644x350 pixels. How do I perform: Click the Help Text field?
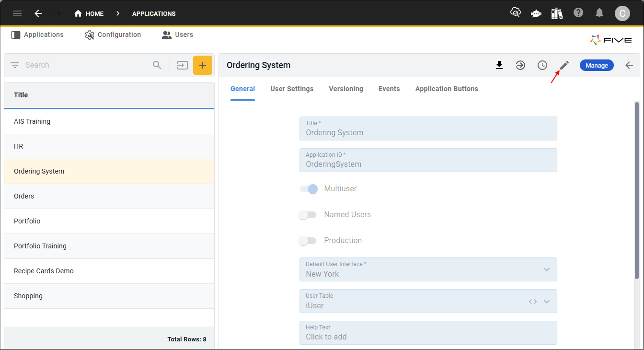point(428,333)
